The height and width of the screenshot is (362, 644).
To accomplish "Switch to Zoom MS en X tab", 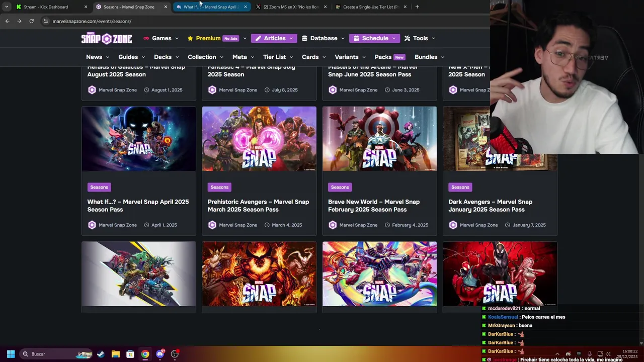I will (x=291, y=7).
